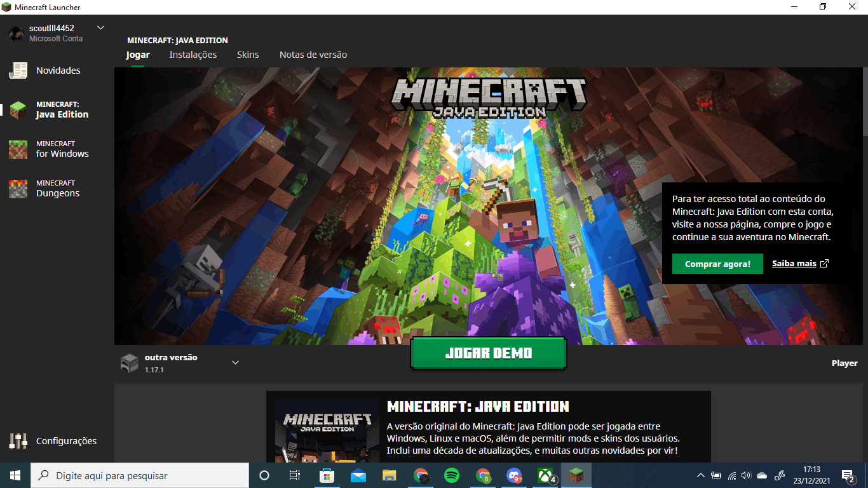868x488 pixels.
Task: Open Discord with the 9+ badge
Action: click(514, 475)
